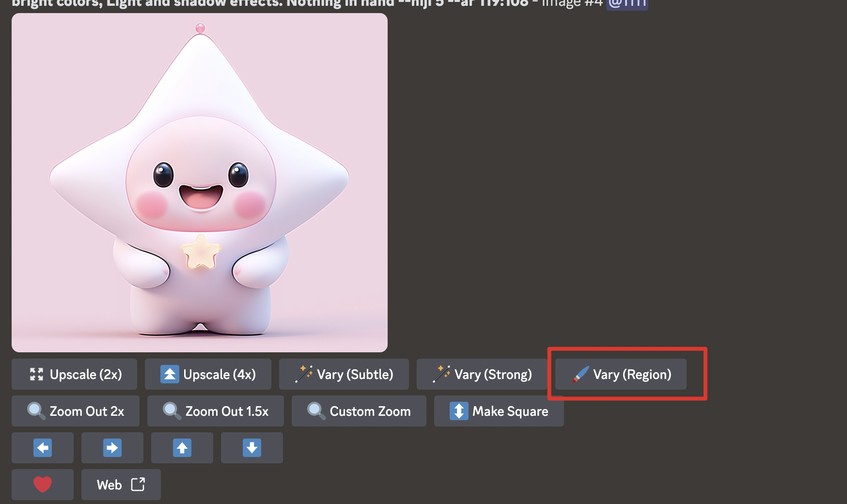Open the generated star character image
This screenshot has width=847, height=504.
point(200,183)
